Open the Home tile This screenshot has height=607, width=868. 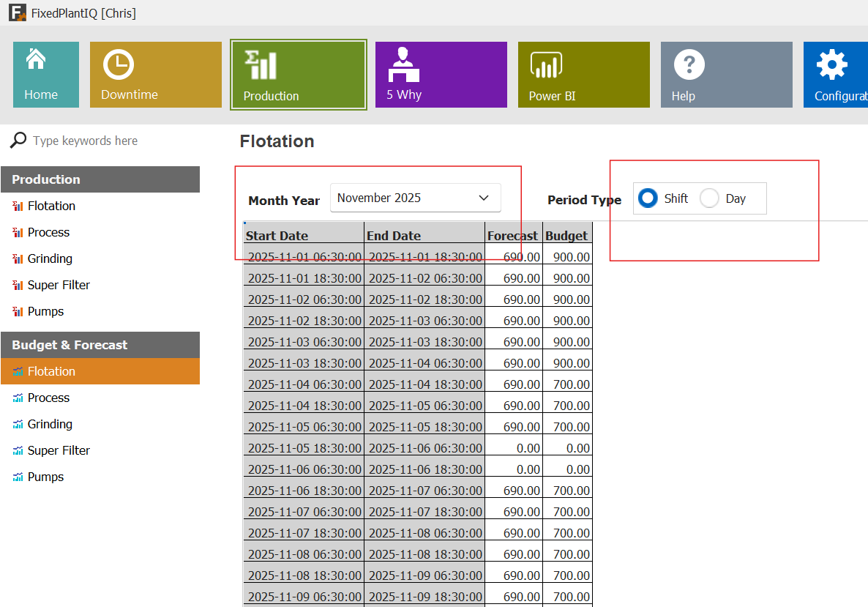[45, 75]
